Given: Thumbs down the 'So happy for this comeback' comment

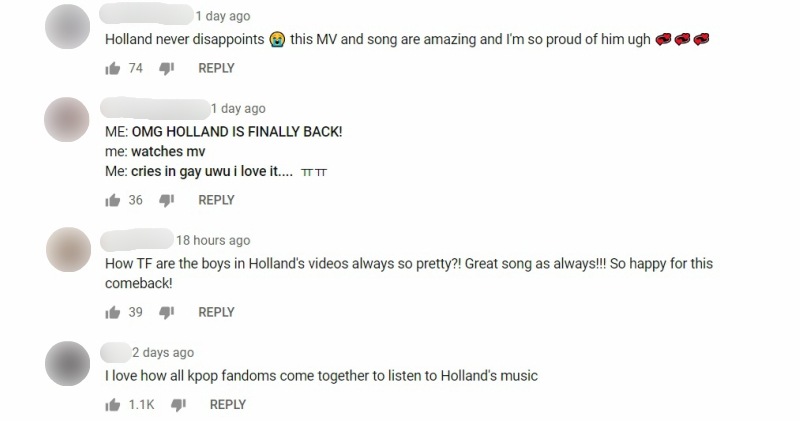Looking at the screenshot, I should click(x=166, y=312).
